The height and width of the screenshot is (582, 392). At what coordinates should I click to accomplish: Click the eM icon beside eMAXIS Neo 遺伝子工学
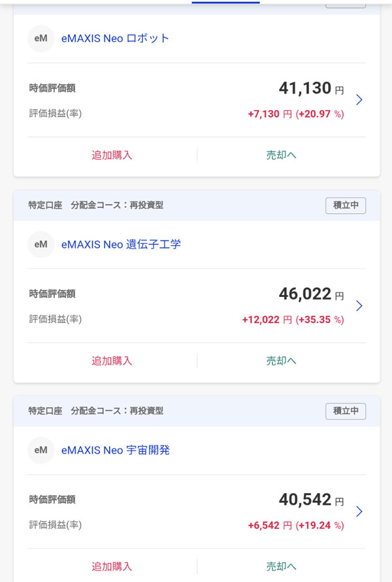41,245
